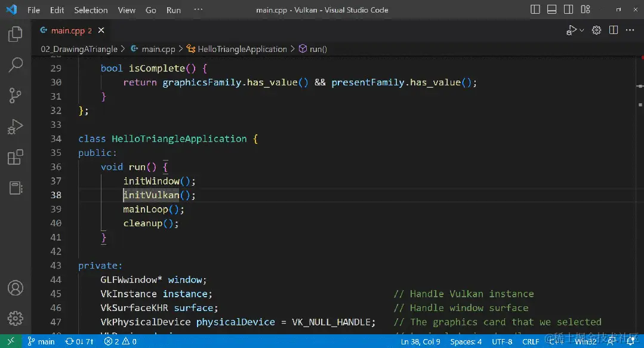
Task: Open the Manage gear in activity bar
Action: 15,318
